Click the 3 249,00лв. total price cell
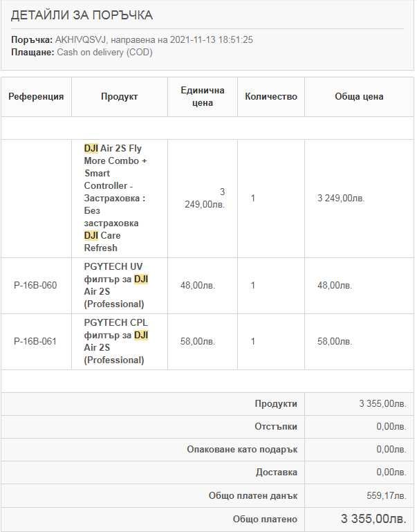The height and width of the screenshot is (532, 417). [341, 198]
